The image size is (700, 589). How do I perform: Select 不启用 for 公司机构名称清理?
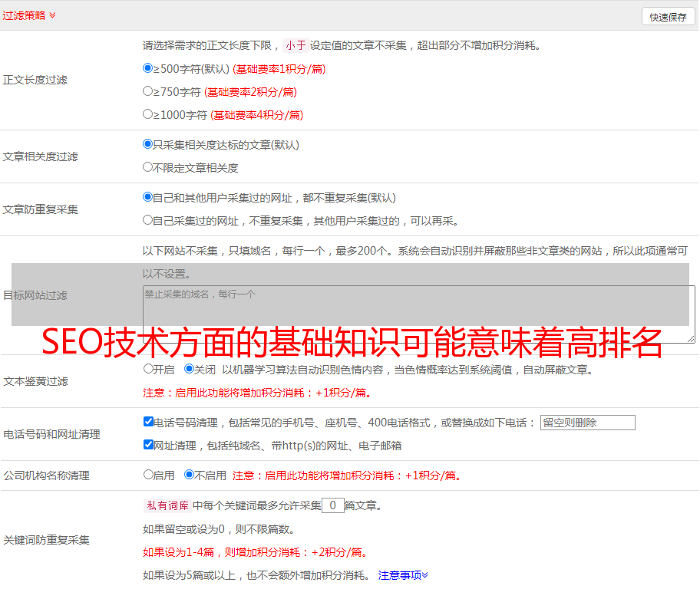click(x=190, y=475)
